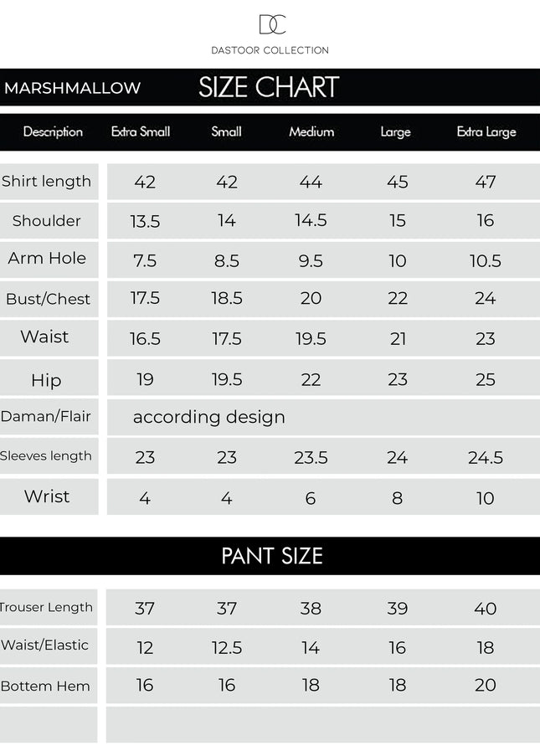Click the Large shoulder value 15
Viewport: 540px width, 756px height.
[398, 221]
